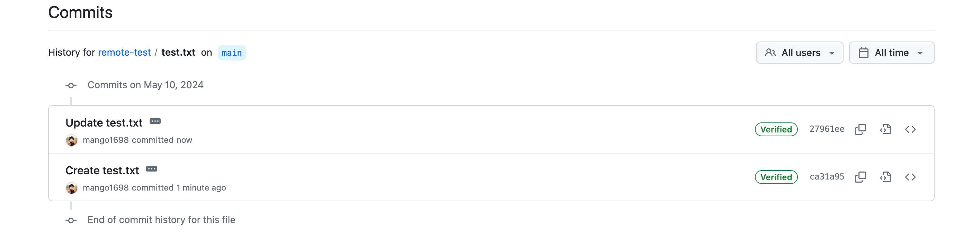Open the Update test.txt commit
The image size is (980, 240).
[104, 123]
